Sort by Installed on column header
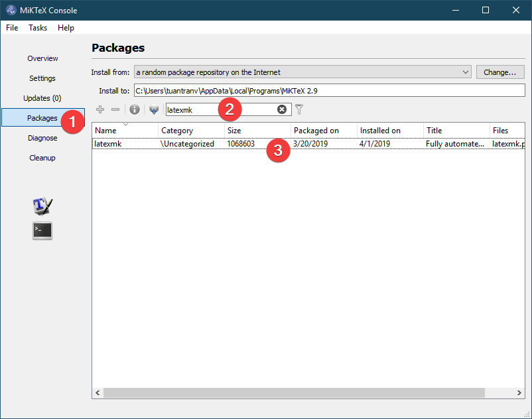This screenshot has height=419, width=532. (390, 130)
